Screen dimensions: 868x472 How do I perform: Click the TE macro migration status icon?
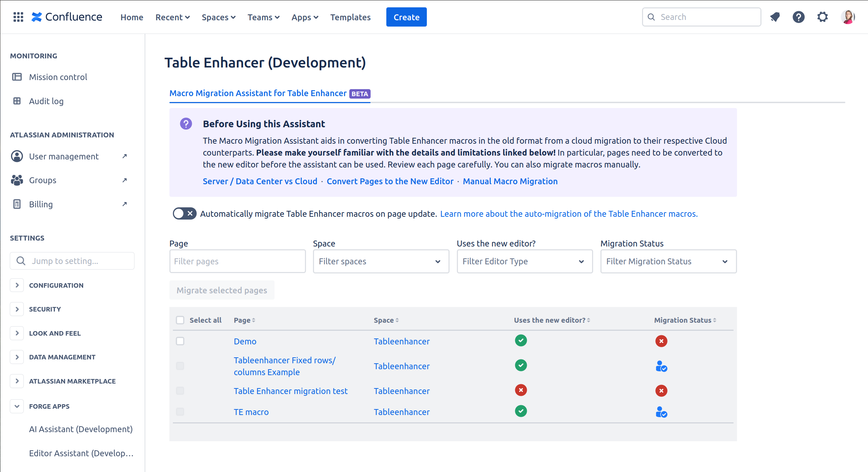tap(661, 412)
